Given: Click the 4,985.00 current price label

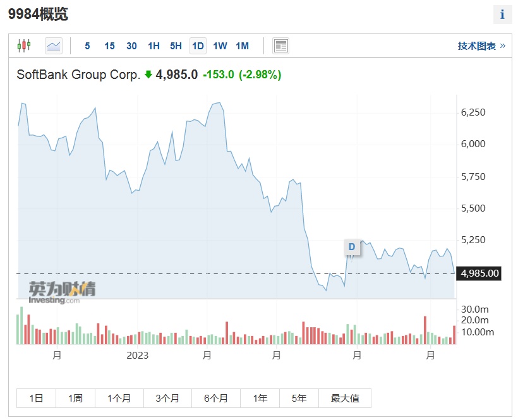Looking at the screenshot, I should [480, 273].
